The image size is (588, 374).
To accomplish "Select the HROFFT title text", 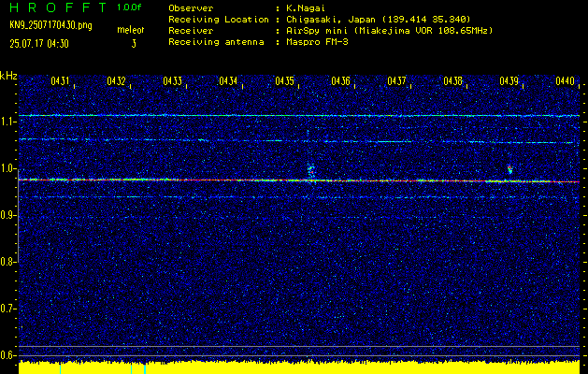I will pyautogui.click(x=58, y=7).
